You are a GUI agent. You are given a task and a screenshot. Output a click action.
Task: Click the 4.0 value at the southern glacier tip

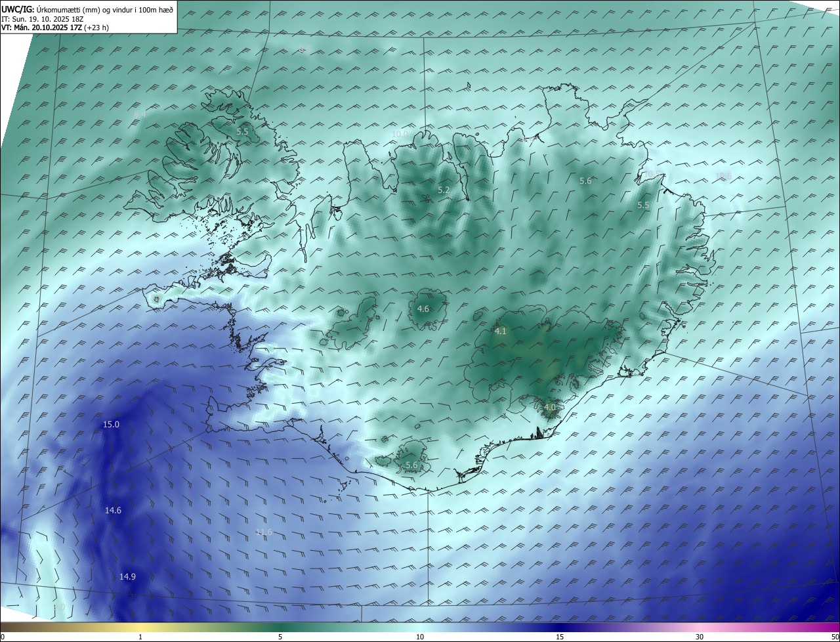coord(550,408)
